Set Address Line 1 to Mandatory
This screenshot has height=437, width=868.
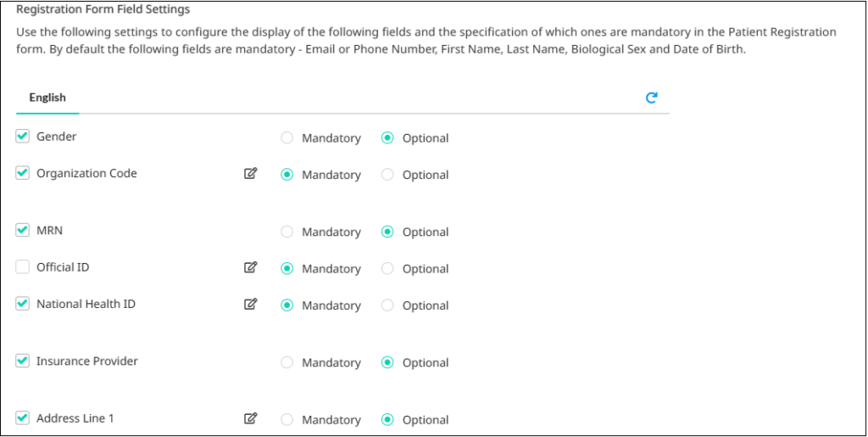tap(287, 420)
